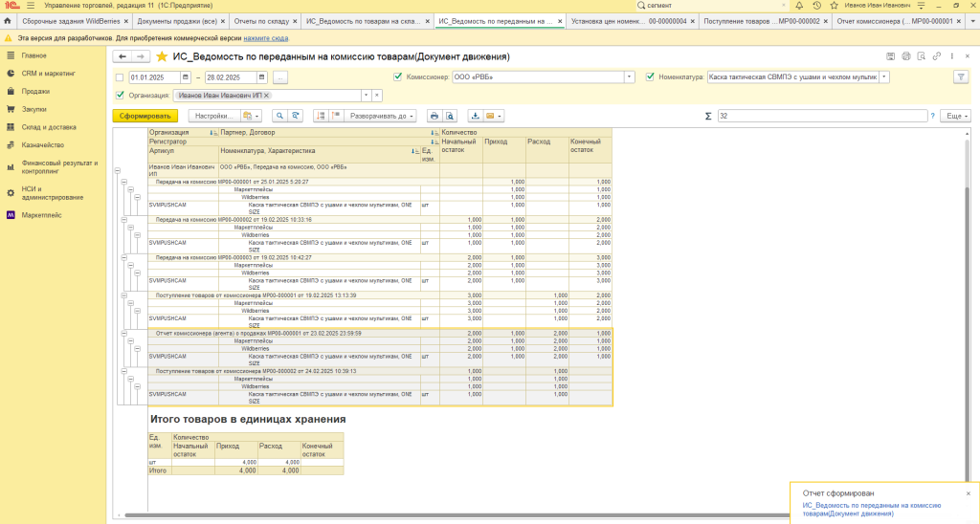Click the header preview icon
Viewport: 980px width, 524px height.
pyautogui.click(x=922, y=56)
